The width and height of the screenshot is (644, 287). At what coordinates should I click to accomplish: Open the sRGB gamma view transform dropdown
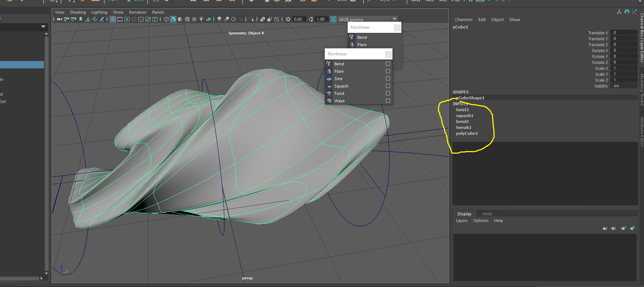[x=394, y=19]
